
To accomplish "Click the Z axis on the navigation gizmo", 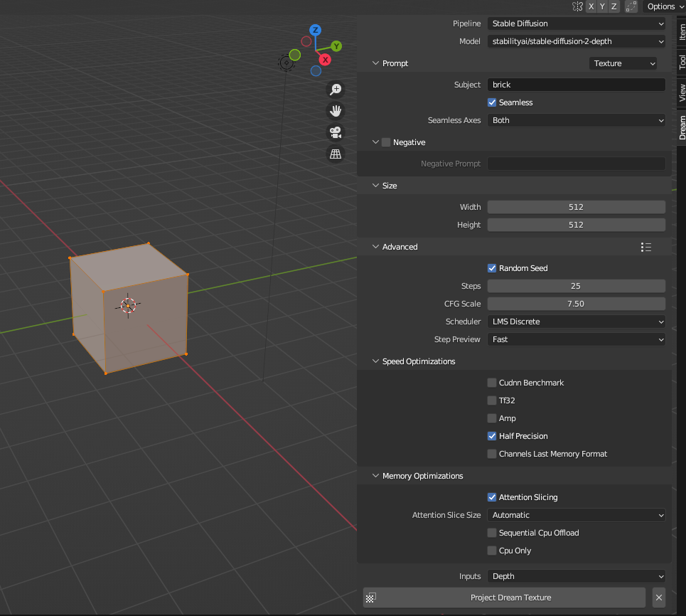I will [x=315, y=30].
